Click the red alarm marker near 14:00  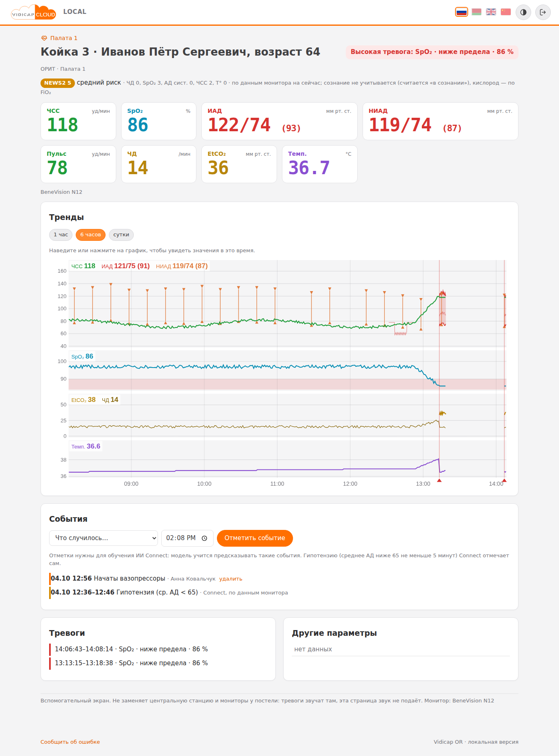pos(504,480)
